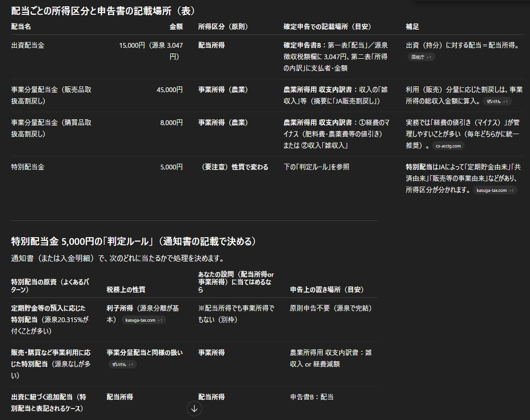Open the 国税庁 citation source badge
The image size is (530, 420).
tap(418, 57)
